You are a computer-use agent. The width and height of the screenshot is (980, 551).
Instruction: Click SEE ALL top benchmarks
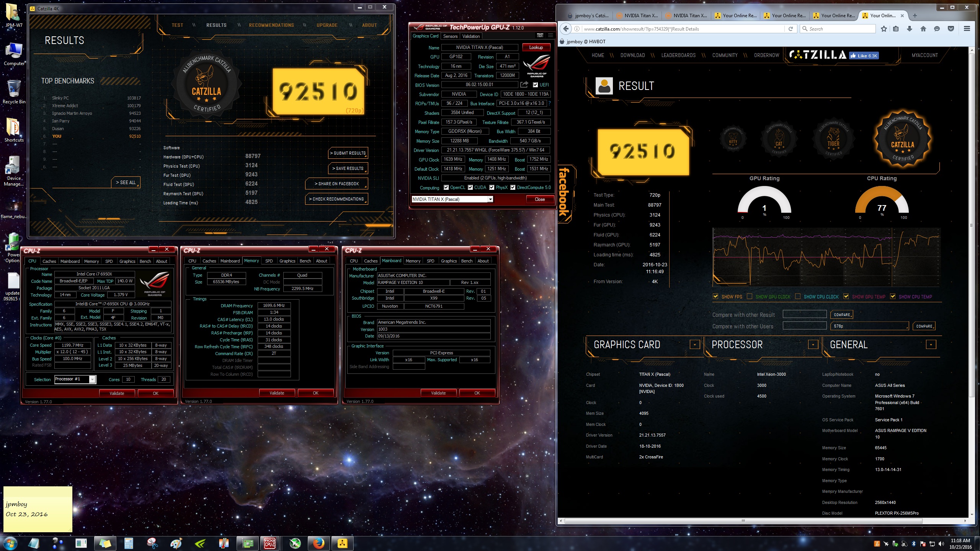(126, 183)
